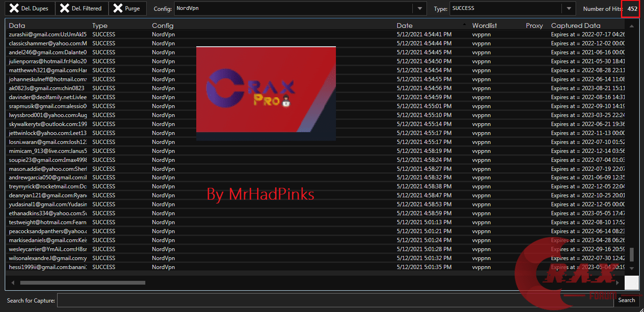The width and height of the screenshot is (644, 312).
Task: Click the horizontal scrollbar thumb
Action: point(83,283)
